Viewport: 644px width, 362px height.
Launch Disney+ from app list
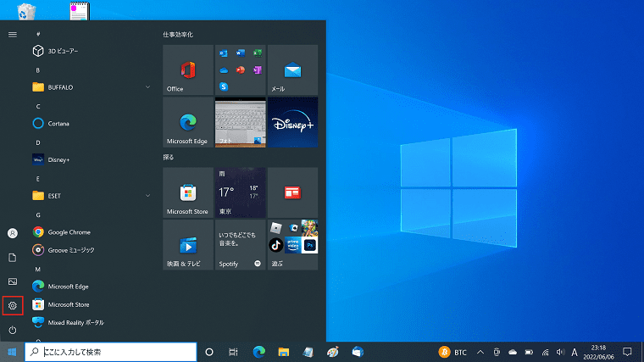[92, 159]
